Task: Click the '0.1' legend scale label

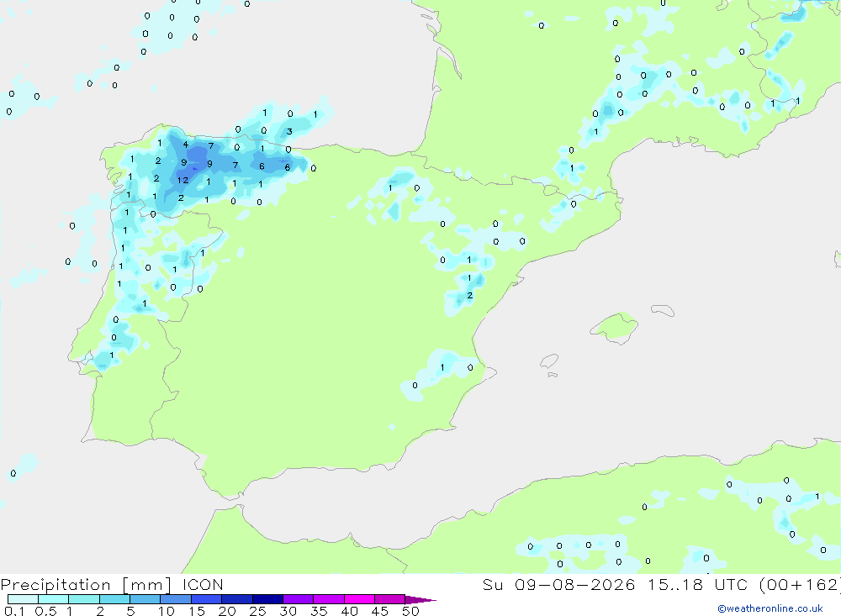Action: [x=14, y=611]
